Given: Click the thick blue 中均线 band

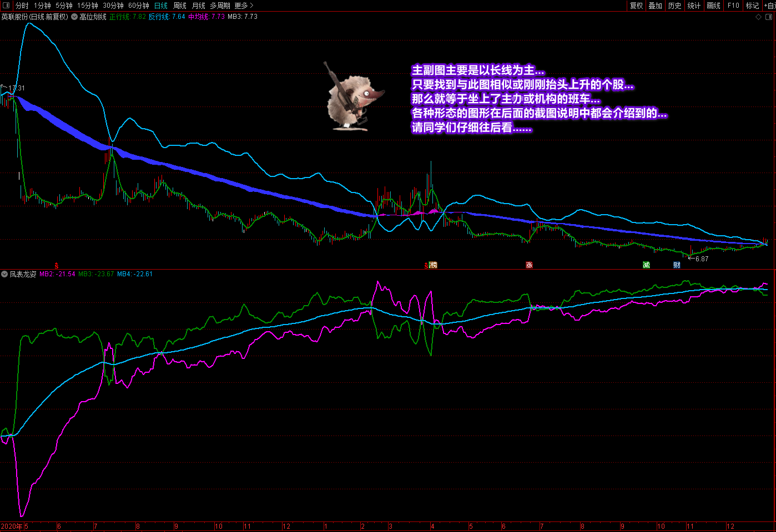Looking at the screenshot, I should pos(222,179).
